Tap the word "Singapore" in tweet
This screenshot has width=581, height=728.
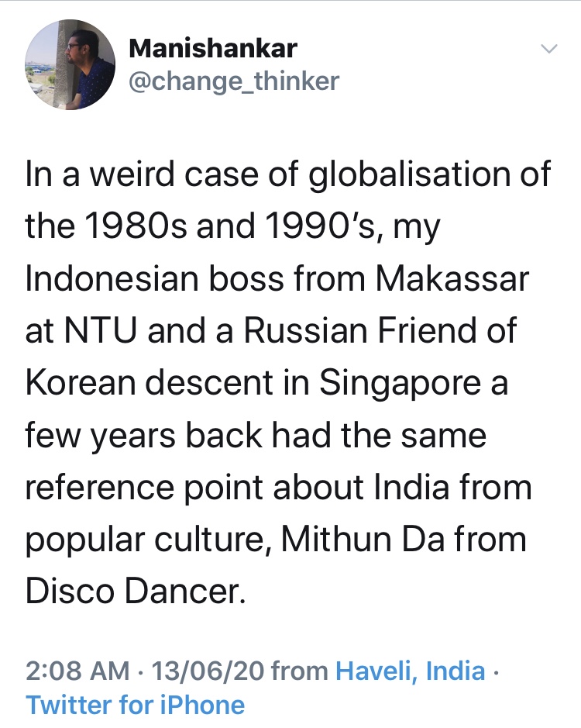click(414, 384)
